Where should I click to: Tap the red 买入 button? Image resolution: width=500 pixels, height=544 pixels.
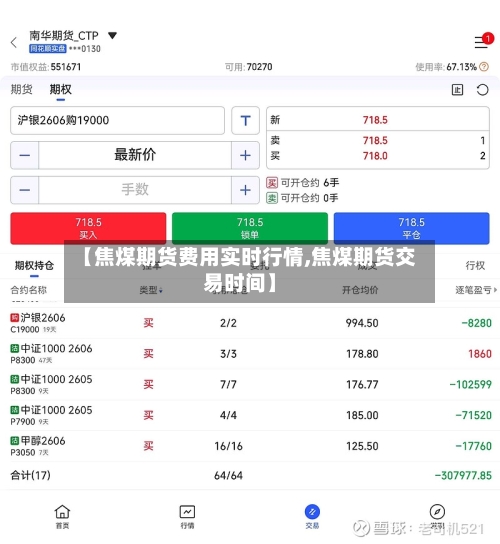(x=88, y=228)
